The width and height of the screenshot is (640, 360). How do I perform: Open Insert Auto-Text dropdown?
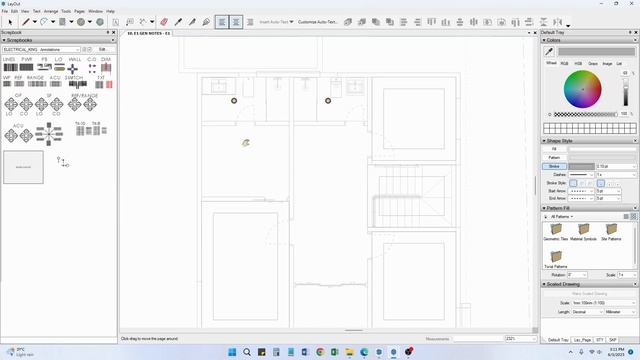click(276, 22)
